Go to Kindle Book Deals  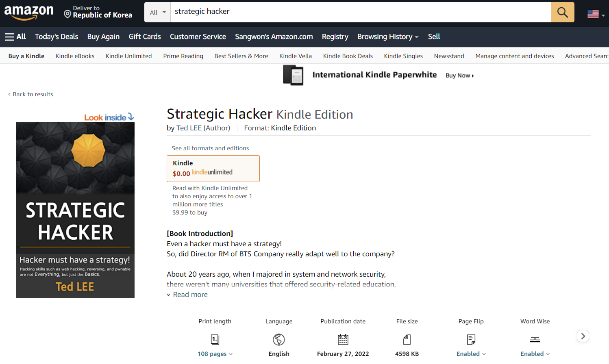coord(348,56)
